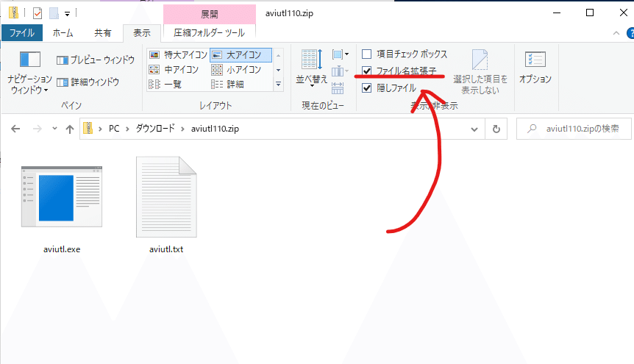Click New Folder quick access icon
Image resolution: width=634 pixels, height=364 pixels.
tap(54, 13)
